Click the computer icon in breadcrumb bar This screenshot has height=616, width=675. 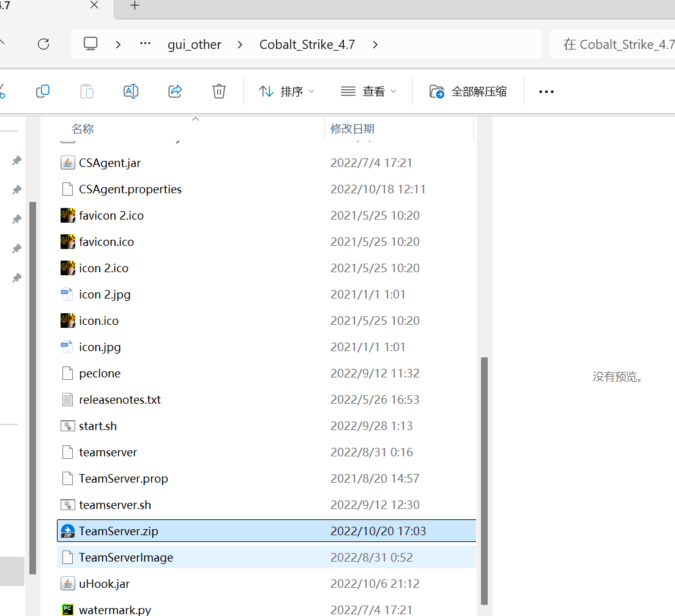(x=91, y=44)
